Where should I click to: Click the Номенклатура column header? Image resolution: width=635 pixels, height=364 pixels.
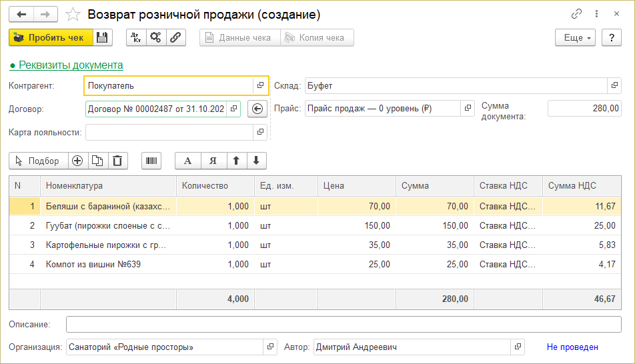[x=108, y=186]
